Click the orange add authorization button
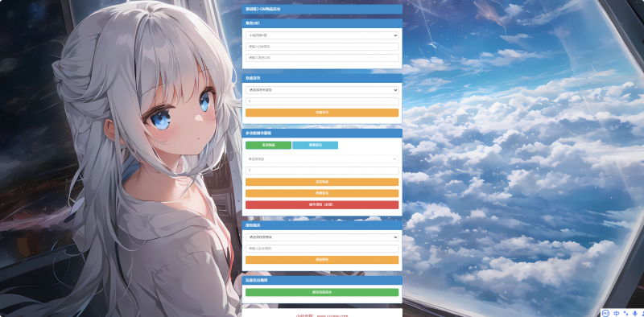Image resolution: width=644 pixels, height=317 pixels. pyautogui.click(x=322, y=260)
